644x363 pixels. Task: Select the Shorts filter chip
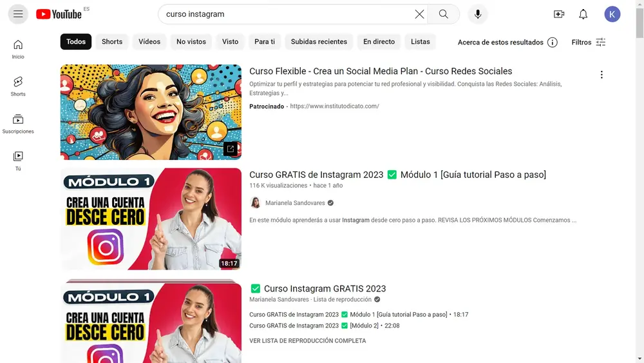pos(112,41)
